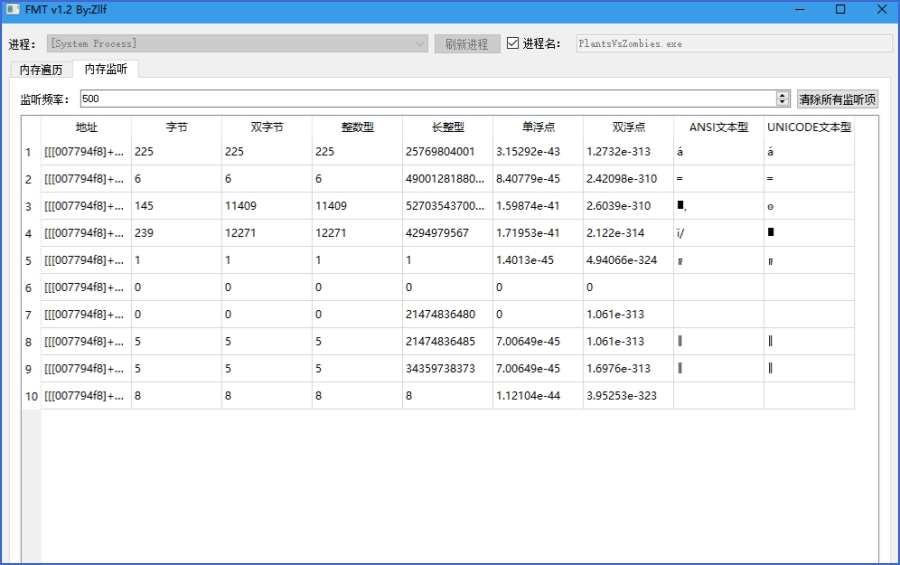Select row header number 10

(x=31, y=396)
